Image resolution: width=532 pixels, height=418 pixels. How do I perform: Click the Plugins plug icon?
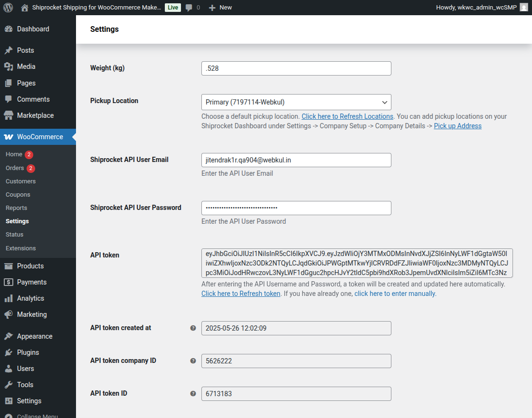9,352
